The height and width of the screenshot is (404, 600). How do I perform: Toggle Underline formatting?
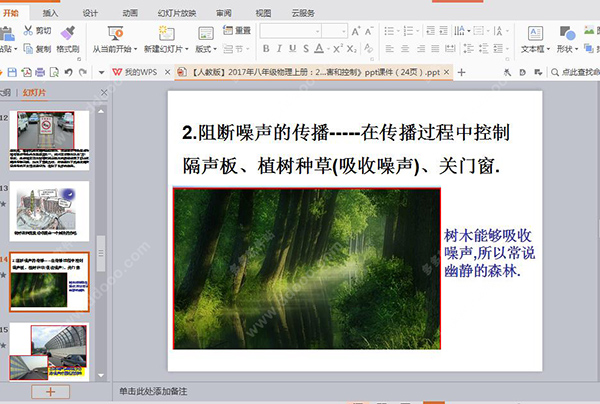pyautogui.click(x=293, y=49)
